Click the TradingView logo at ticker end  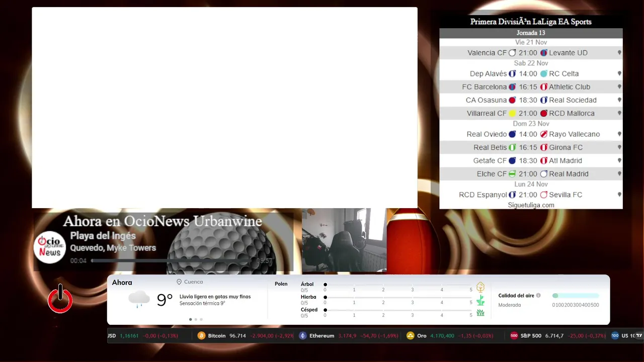(639, 335)
